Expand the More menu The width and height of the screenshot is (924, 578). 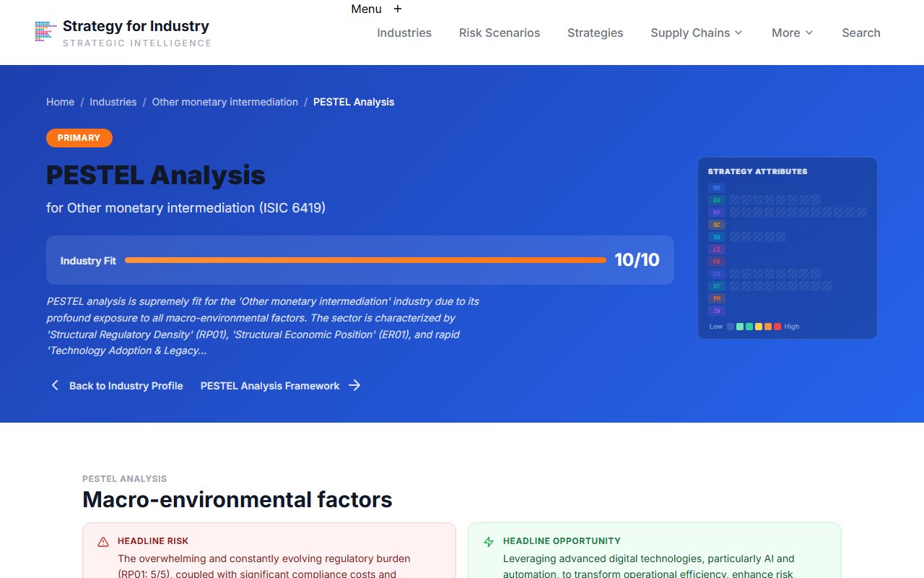pyautogui.click(x=791, y=33)
